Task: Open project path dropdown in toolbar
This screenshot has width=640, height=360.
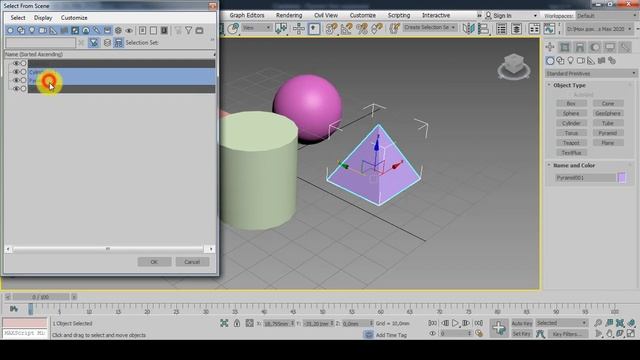Action: (x=599, y=29)
